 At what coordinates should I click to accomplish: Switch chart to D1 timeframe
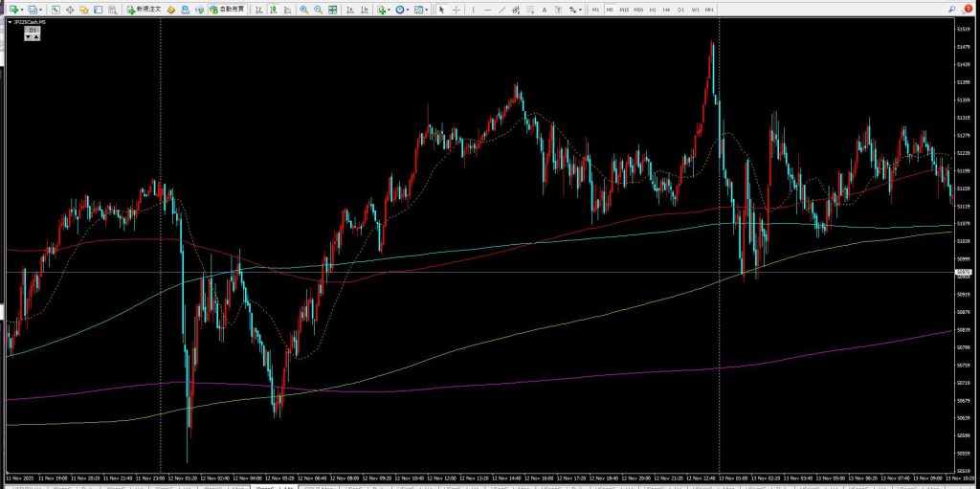681,10
